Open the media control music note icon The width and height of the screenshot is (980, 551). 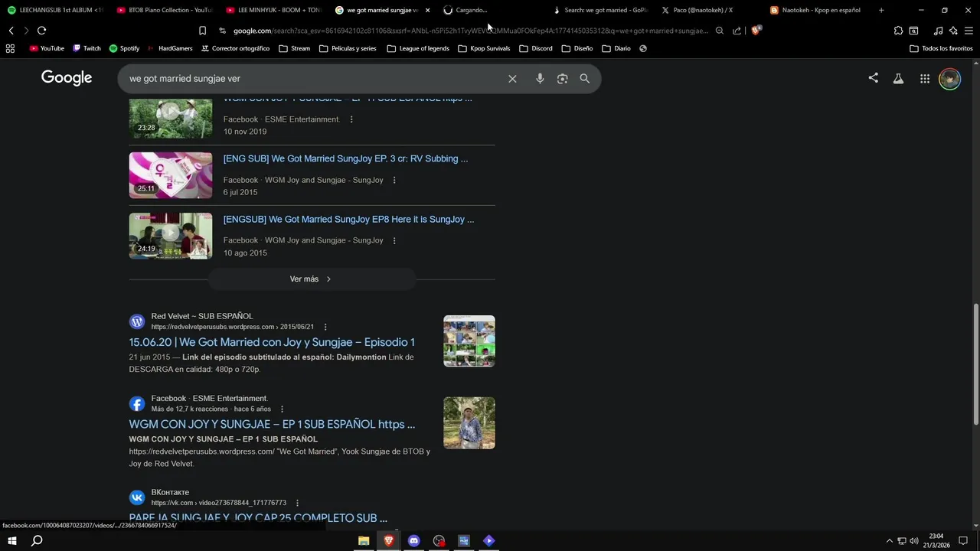point(938,31)
